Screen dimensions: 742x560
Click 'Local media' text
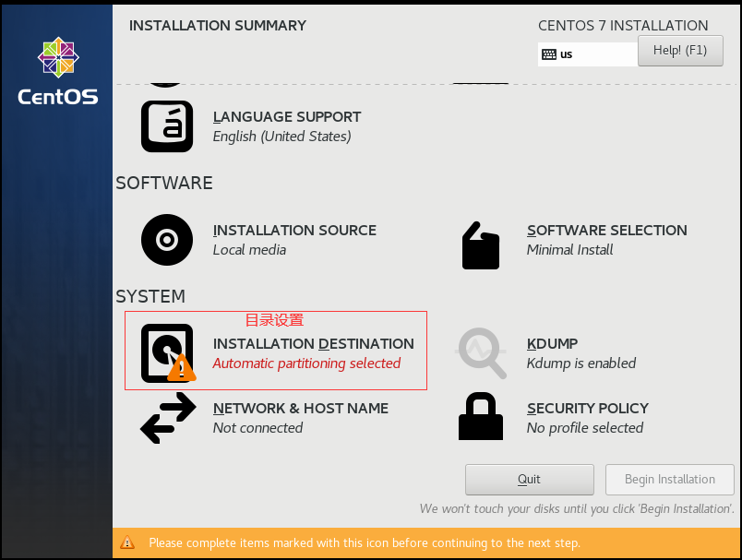pos(249,250)
